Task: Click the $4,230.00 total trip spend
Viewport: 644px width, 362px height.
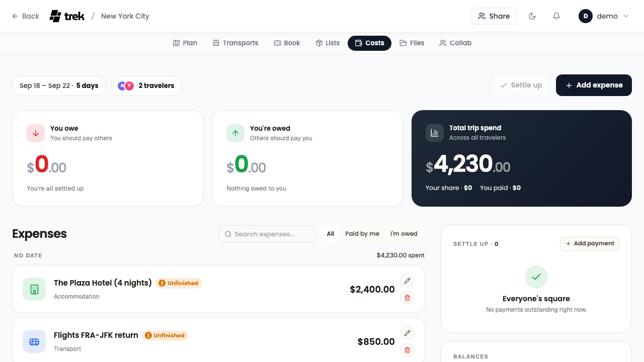Action: coord(468,164)
